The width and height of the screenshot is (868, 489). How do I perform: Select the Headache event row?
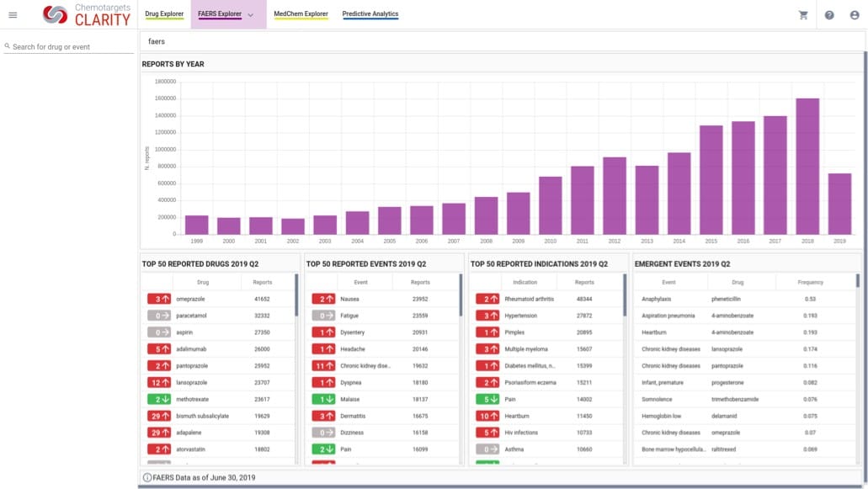pyautogui.click(x=382, y=349)
